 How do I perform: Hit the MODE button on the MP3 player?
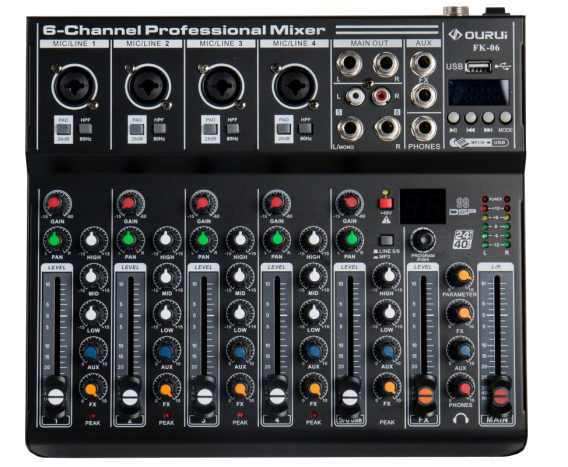coord(505,117)
